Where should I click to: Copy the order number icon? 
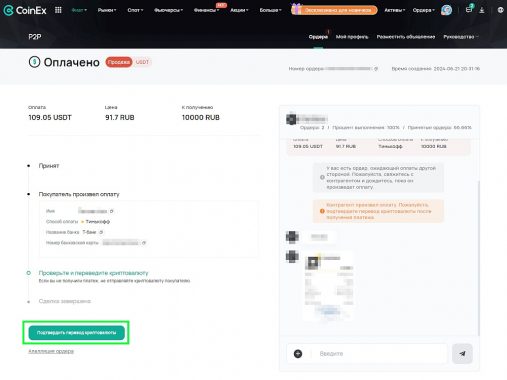coord(376,69)
